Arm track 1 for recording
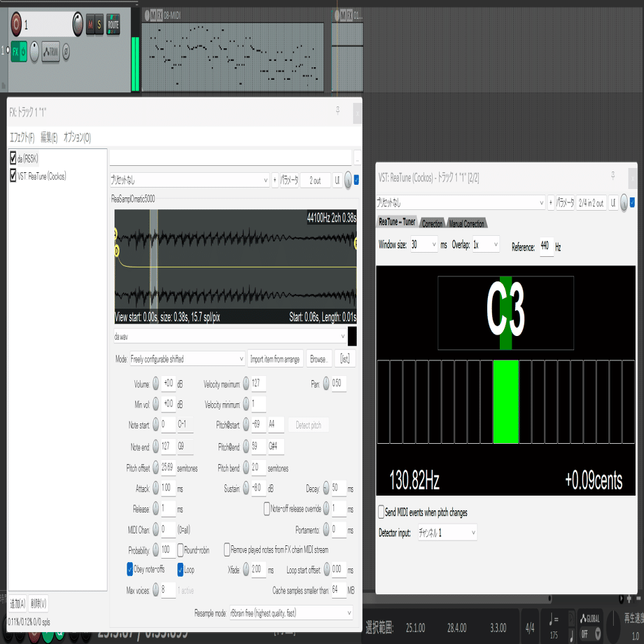The height and width of the screenshot is (644, 644). coord(16,24)
